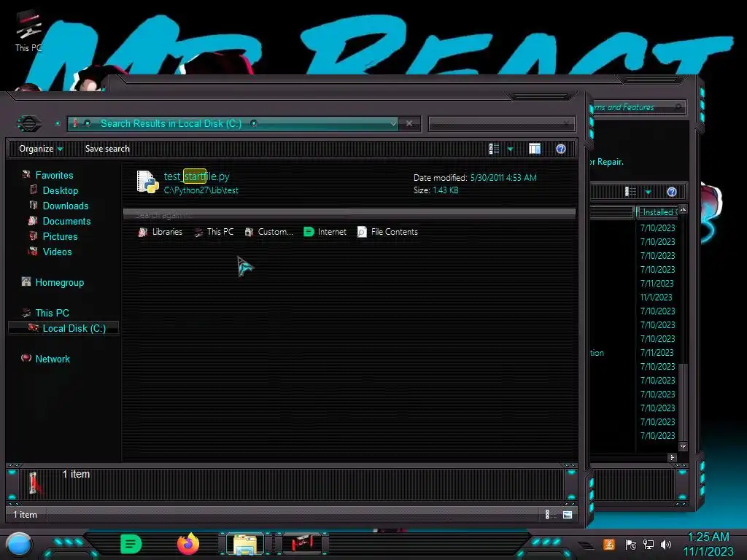Click the red Programs and Features taskbar button
747x560 pixels.
click(302, 543)
